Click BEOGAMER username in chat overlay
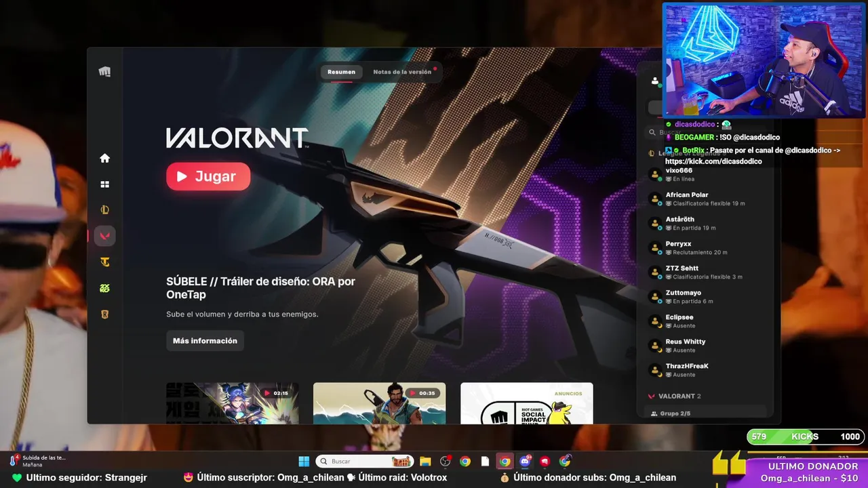Screen dimensions: 868x488 [x=695, y=137]
